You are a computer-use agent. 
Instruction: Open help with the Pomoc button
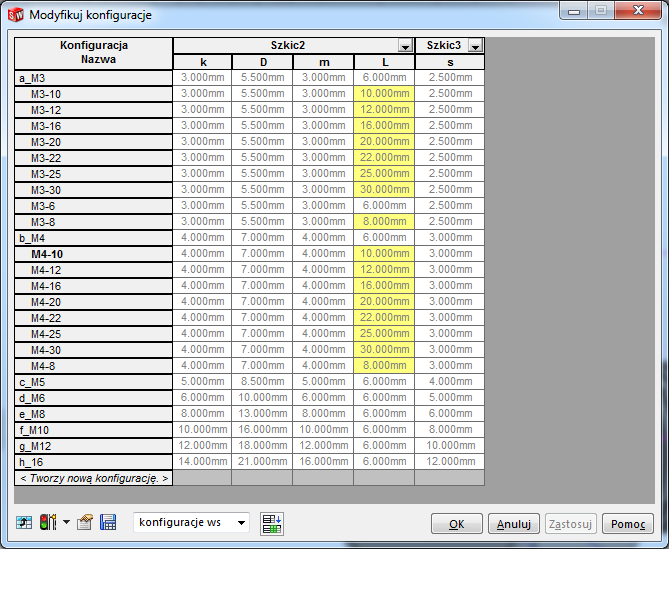628,524
